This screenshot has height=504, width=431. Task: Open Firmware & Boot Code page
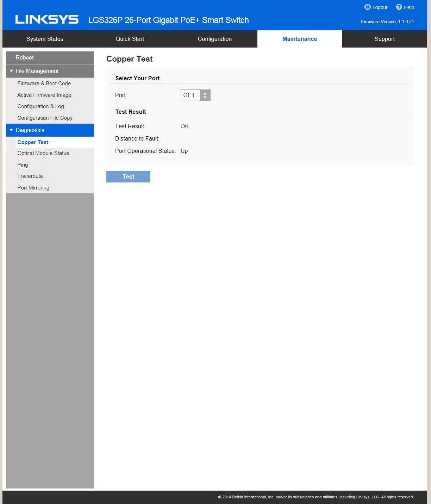point(44,83)
